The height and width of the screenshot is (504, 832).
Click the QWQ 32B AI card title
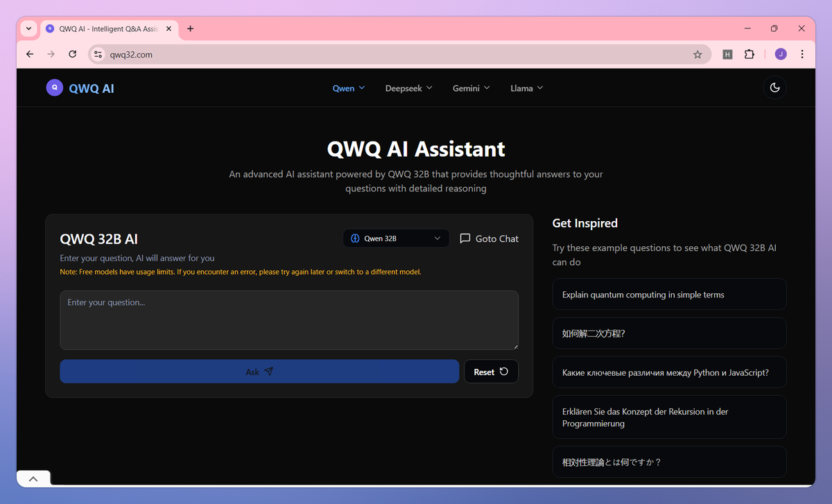click(99, 239)
